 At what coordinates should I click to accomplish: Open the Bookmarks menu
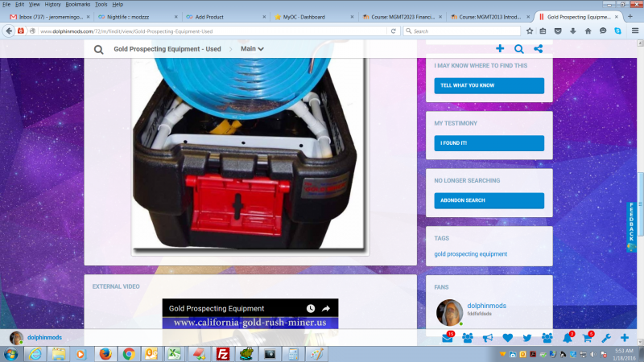(x=77, y=5)
